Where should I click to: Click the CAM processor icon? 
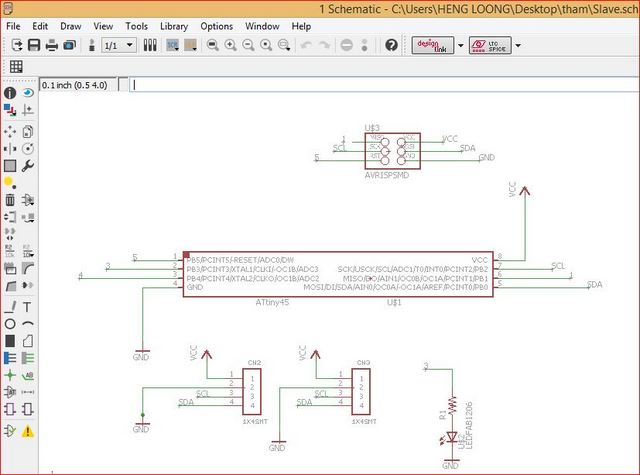tap(70, 45)
